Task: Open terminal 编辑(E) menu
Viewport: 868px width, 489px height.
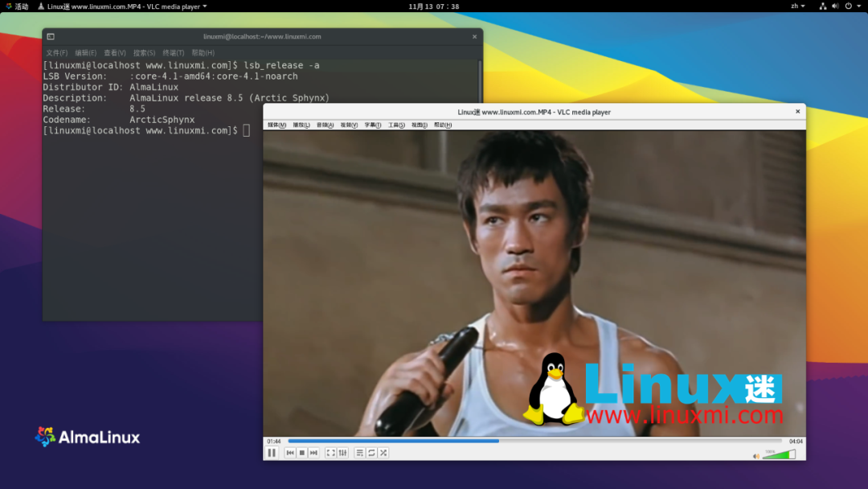Action: pos(85,53)
